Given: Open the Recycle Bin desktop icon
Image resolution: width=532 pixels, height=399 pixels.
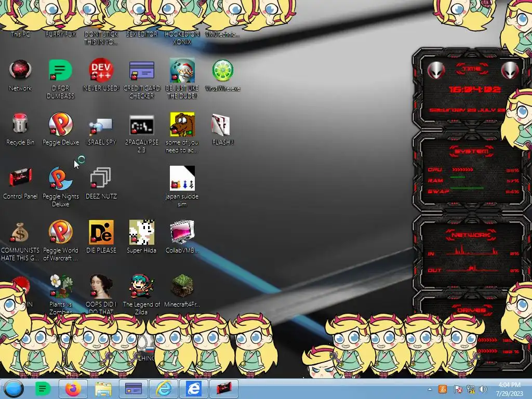Looking at the screenshot, I should 20,129.
